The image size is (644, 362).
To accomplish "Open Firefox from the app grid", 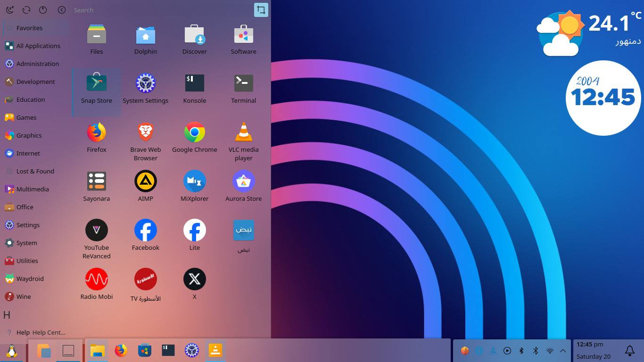I will point(97,137).
